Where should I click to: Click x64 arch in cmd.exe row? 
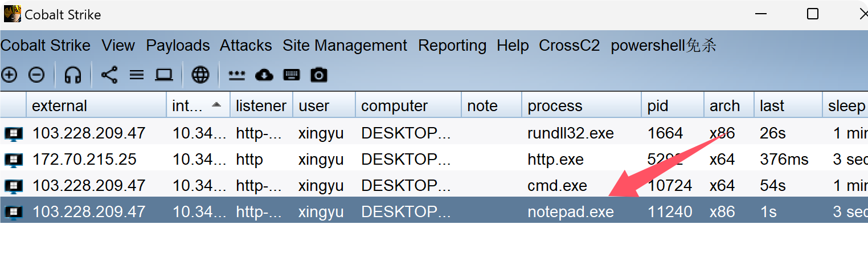click(x=722, y=186)
